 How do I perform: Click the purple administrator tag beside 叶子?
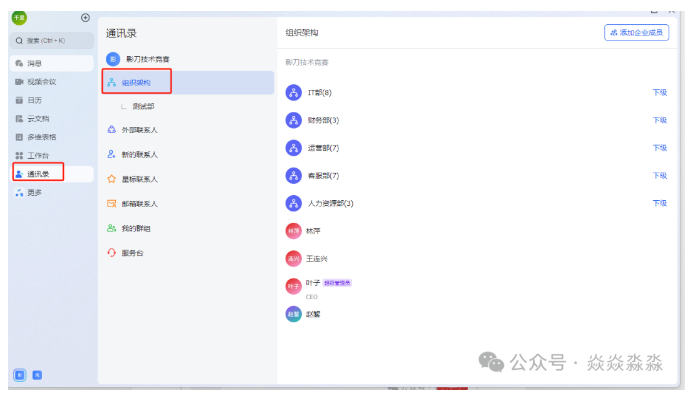coord(337,283)
